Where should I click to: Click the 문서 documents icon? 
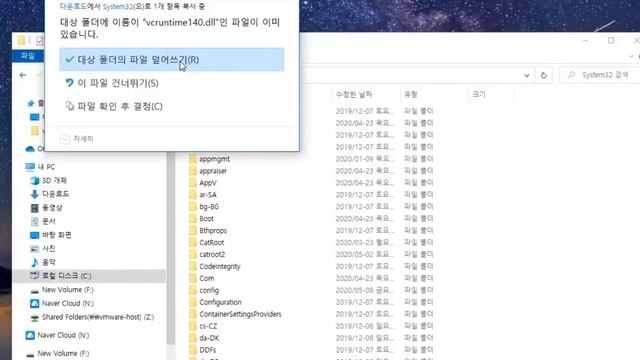[35, 221]
